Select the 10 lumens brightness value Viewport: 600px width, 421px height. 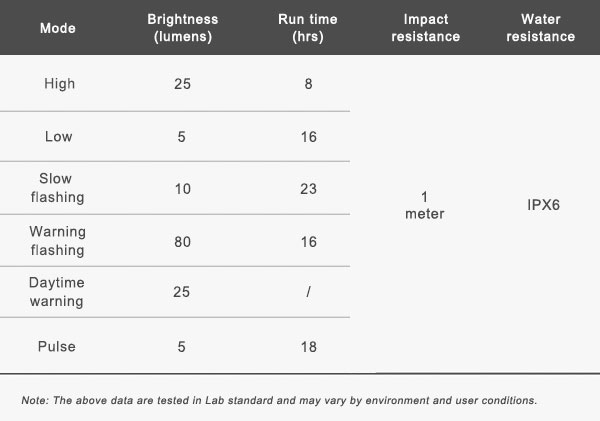pyautogui.click(x=182, y=189)
